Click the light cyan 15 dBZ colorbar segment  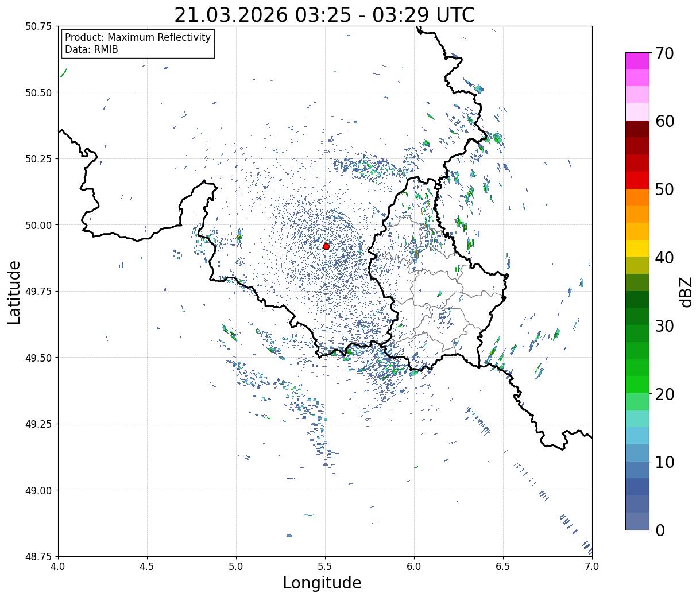637,418
